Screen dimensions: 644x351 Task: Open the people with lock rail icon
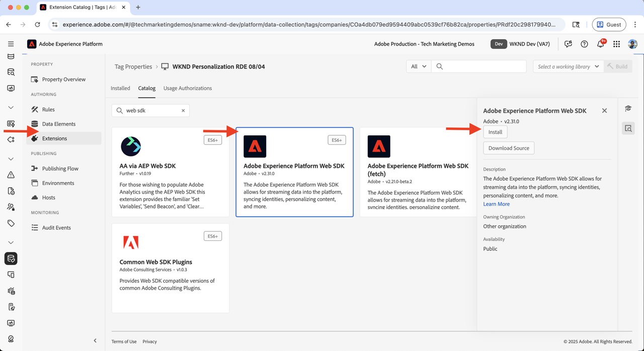click(11, 207)
